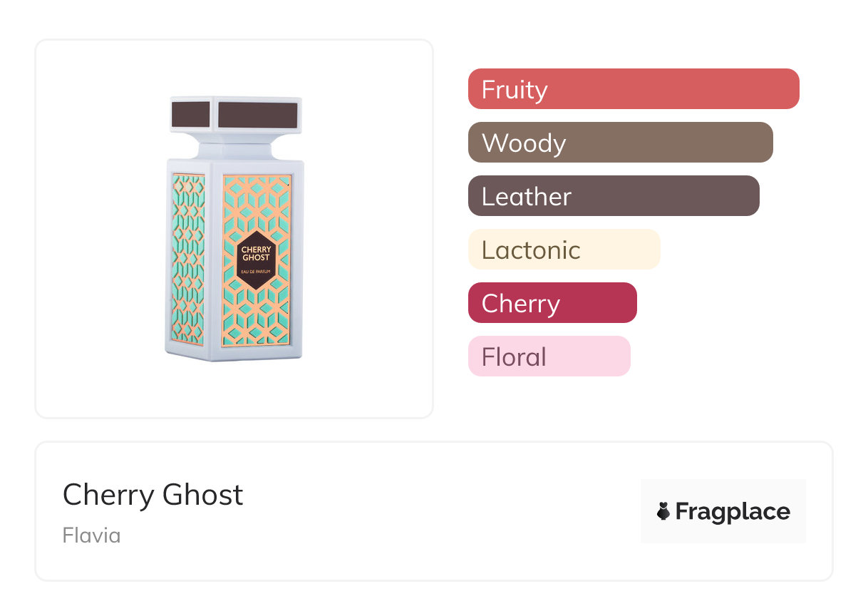Click the Flavia brand name
Viewport: 868px width, 616px height.
(x=91, y=535)
